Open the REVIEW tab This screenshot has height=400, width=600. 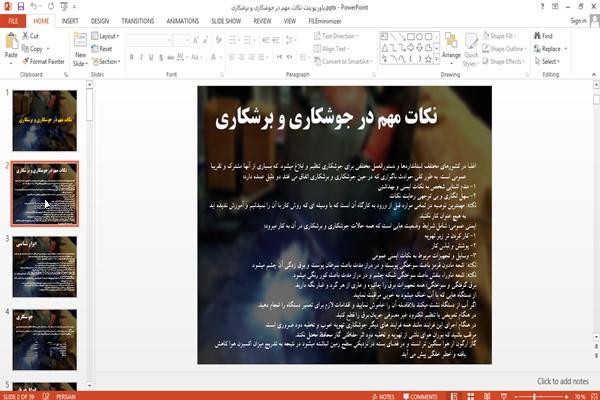click(262, 21)
